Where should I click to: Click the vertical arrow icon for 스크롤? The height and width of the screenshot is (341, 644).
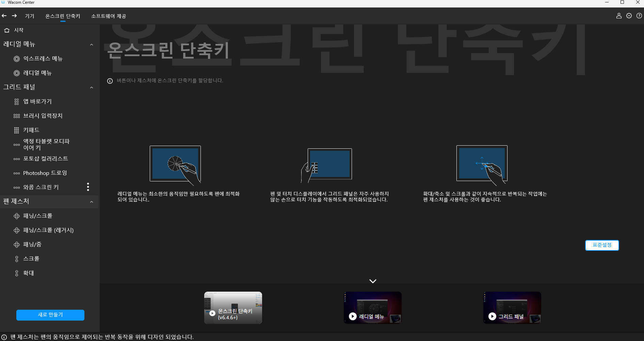tap(17, 259)
